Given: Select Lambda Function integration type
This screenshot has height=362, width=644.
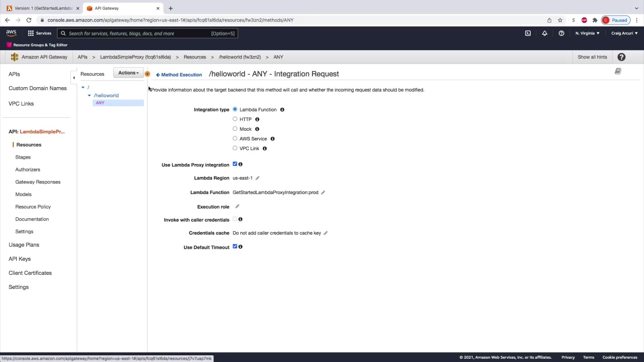Looking at the screenshot, I should pyautogui.click(x=235, y=109).
